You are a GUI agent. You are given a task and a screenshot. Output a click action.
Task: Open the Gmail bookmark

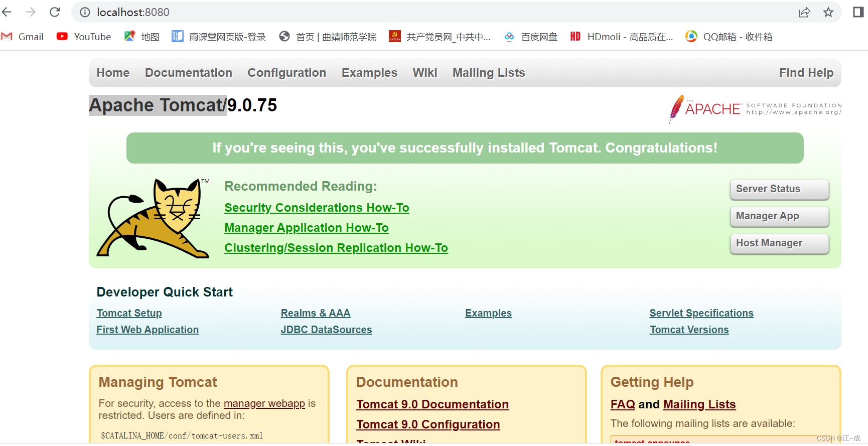[23, 37]
